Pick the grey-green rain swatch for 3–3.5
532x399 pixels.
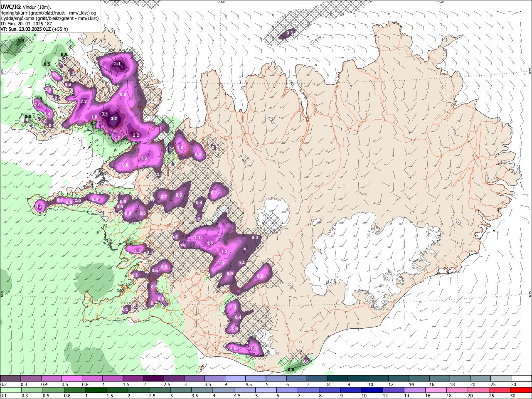180,390
